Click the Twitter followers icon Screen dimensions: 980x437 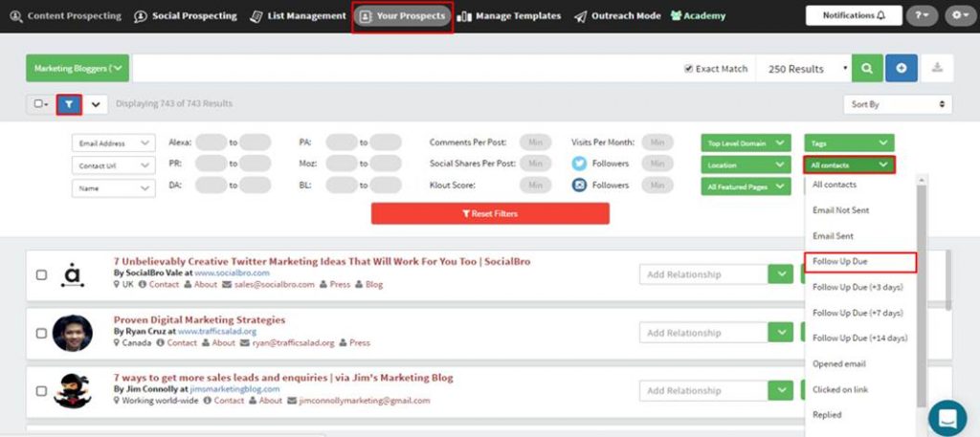[579, 164]
